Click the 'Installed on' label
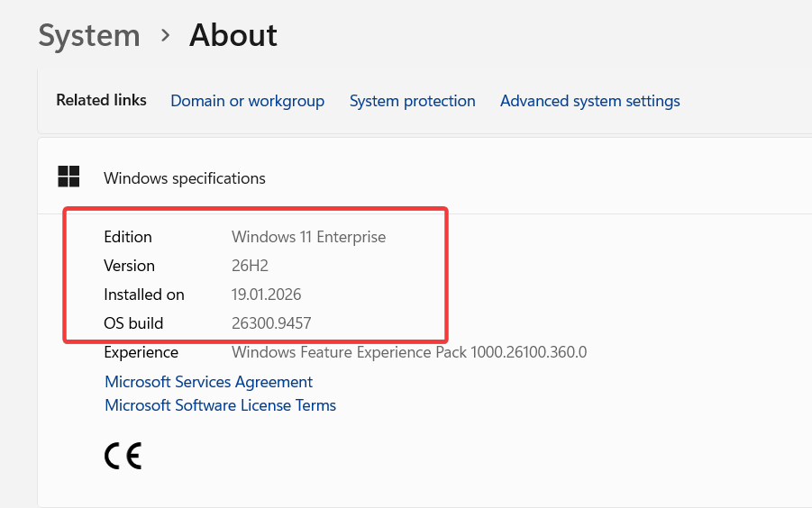The image size is (812, 508). 144,295
